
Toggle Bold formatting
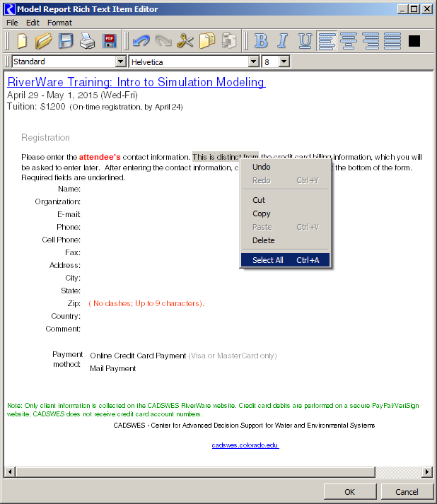pyautogui.click(x=261, y=41)
